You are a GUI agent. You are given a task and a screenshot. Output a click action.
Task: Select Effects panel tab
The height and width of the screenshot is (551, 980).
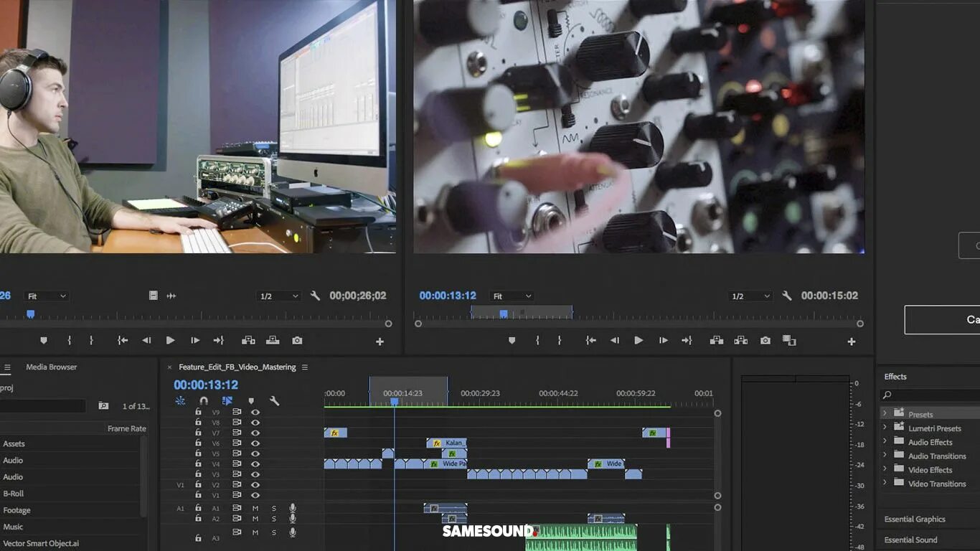click(895, 377)
